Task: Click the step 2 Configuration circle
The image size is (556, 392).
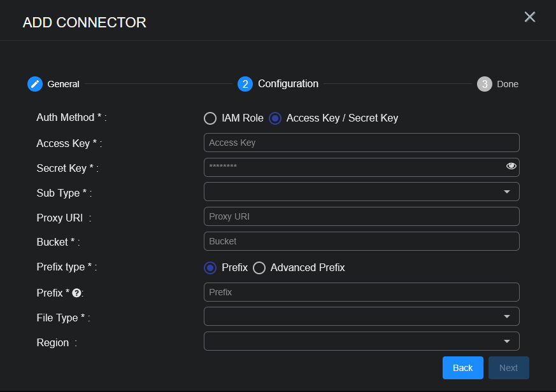Action: click(245, 84)
